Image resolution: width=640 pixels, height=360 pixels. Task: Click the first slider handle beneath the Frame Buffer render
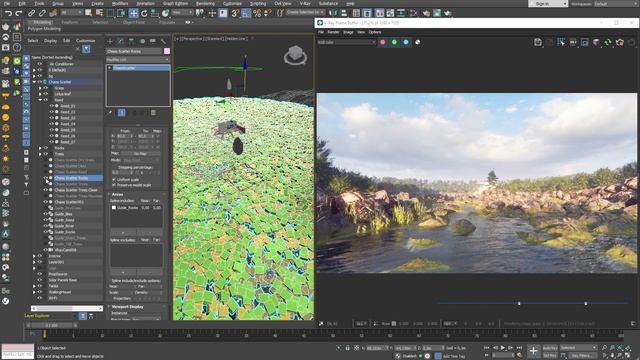(x=519, y=303)
